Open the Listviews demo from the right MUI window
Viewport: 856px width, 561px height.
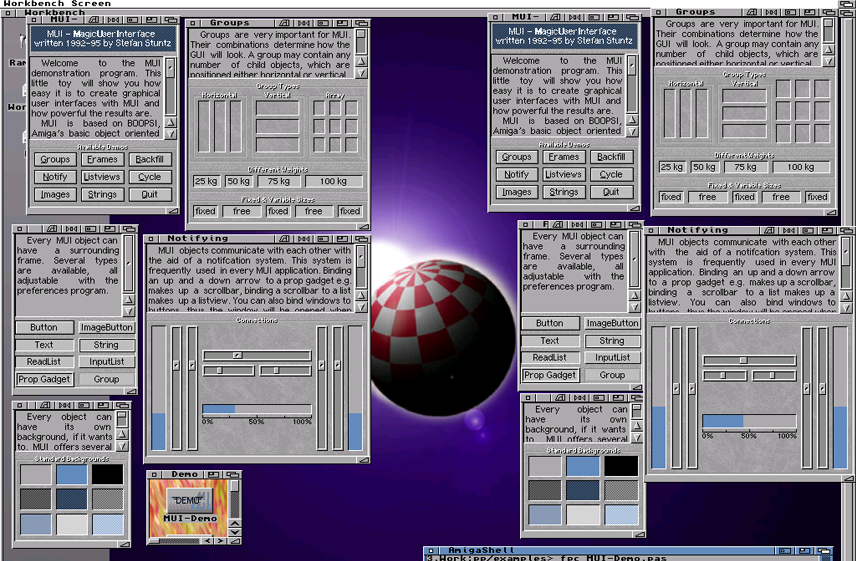click(563, 174)
